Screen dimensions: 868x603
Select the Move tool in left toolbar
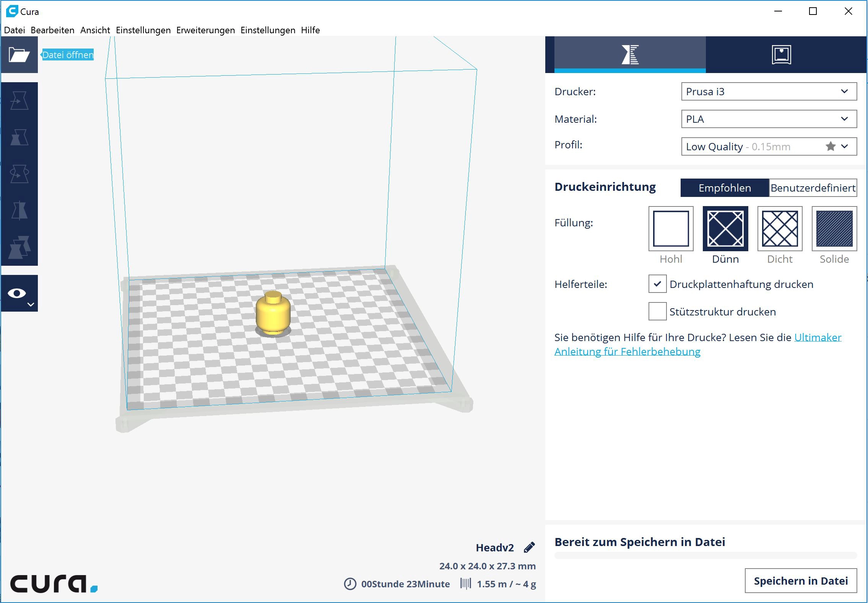click(19, 101)
